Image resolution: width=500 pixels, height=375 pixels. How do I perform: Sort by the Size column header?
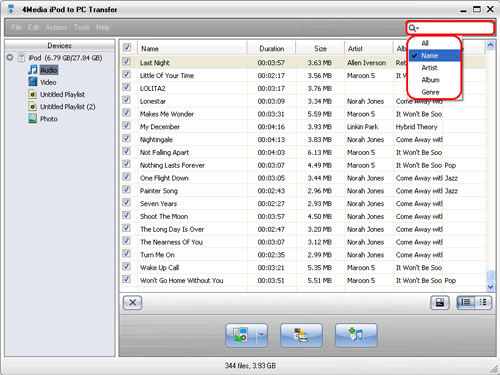click(x=320, y=48)
